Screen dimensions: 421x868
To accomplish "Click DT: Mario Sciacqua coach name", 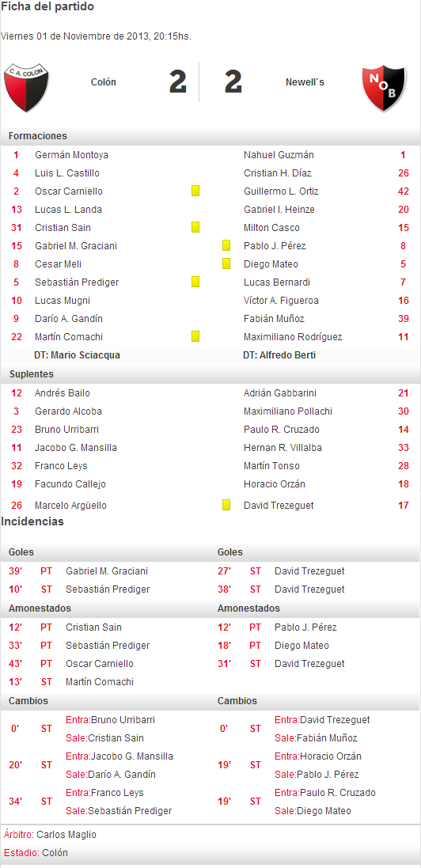I will click(77, 355).
